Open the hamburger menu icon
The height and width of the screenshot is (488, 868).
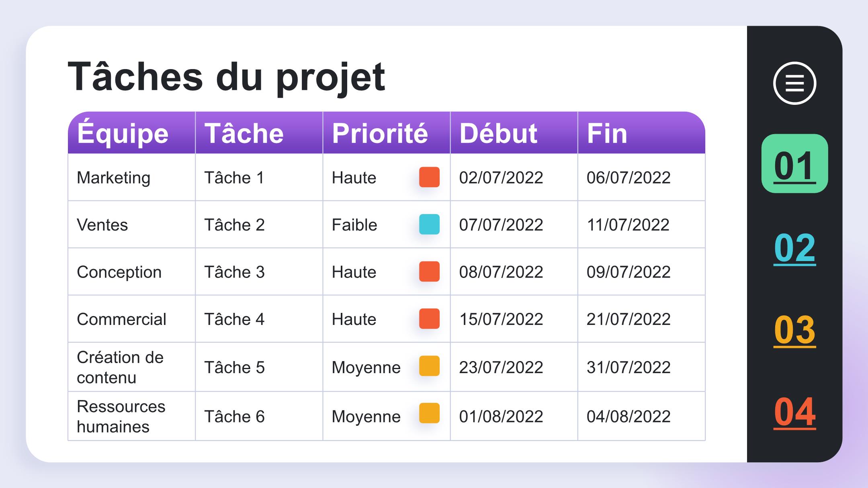tap(794, 83)
